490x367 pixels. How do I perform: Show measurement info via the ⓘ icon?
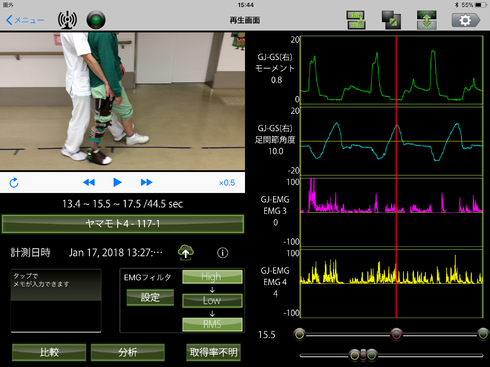coord(223,253)
